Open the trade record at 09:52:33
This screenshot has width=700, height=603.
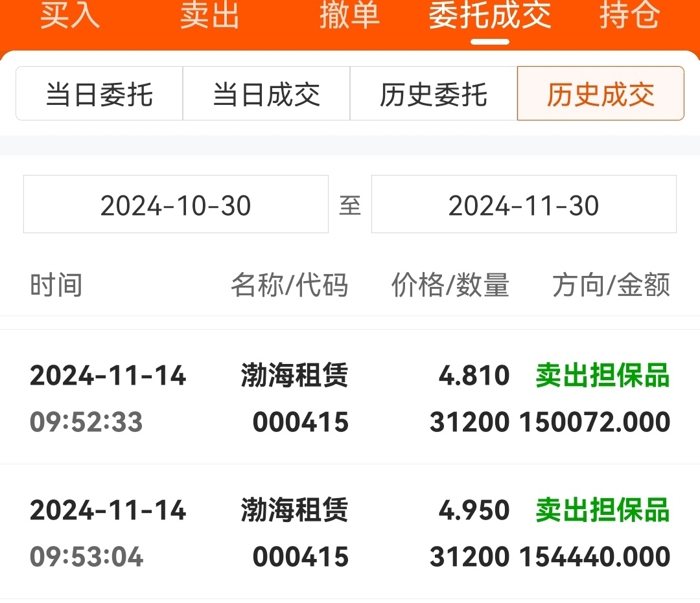[350, 397]
